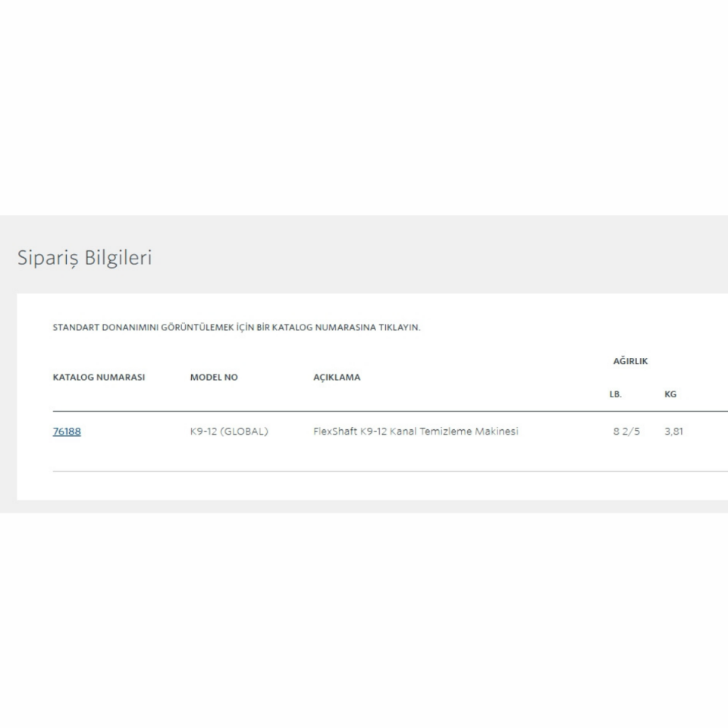
Task: Select the MODEL NO column header
Action: (x=214, y=377)
